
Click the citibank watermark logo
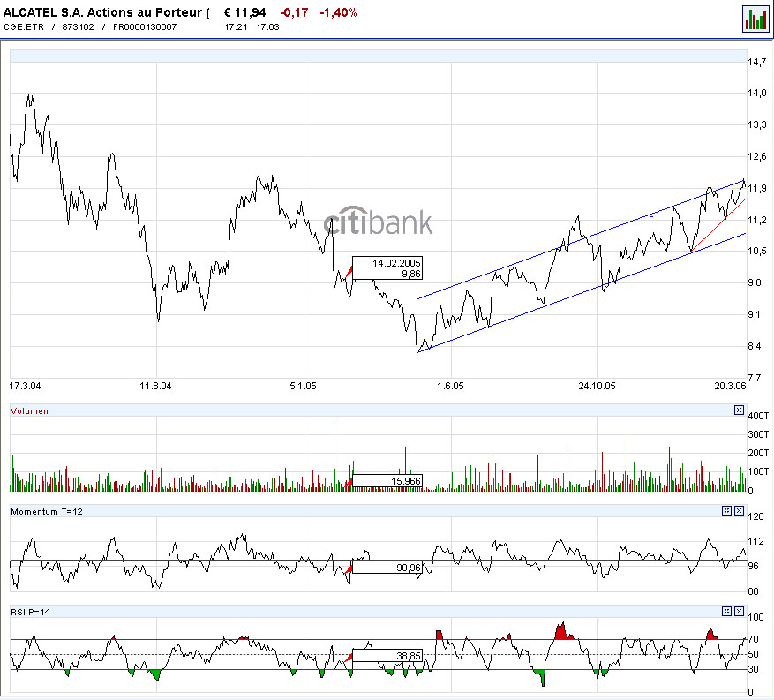378,221
